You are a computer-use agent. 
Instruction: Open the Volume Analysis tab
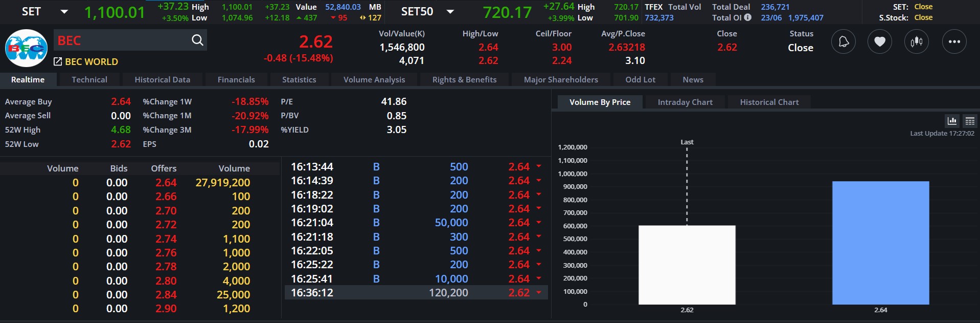374,79
